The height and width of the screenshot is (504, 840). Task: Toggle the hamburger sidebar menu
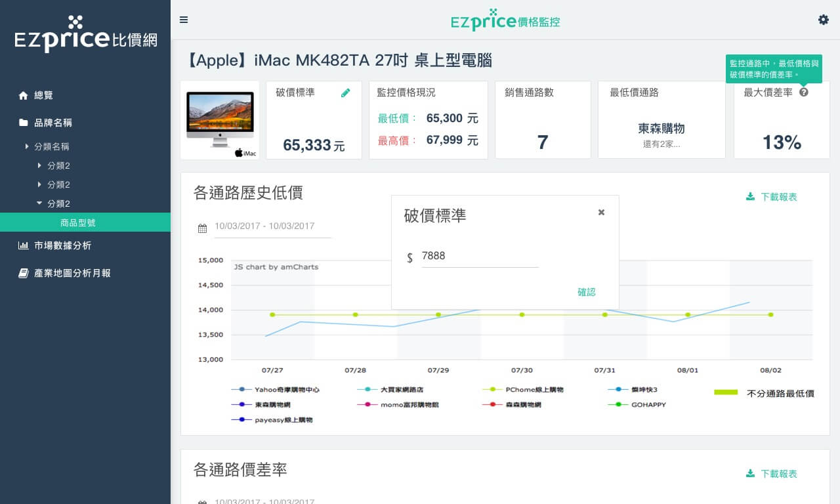[x=184, y=20]
